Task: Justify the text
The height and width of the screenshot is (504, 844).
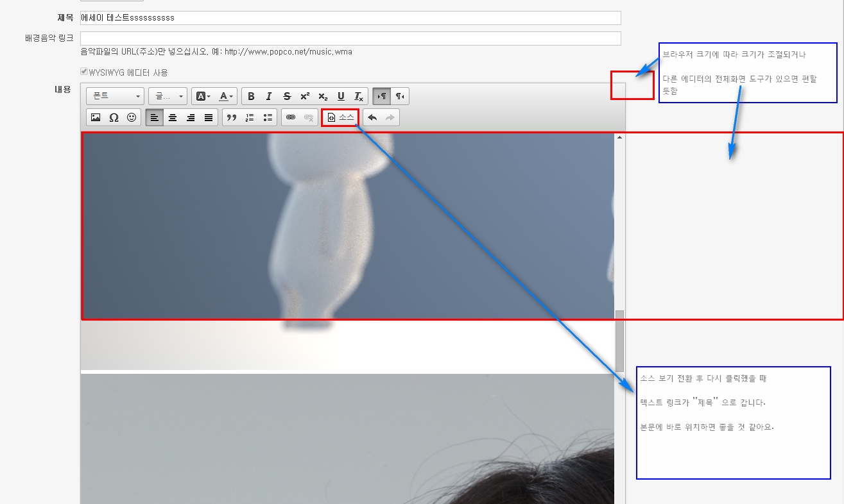Action: tap(209, 117)
